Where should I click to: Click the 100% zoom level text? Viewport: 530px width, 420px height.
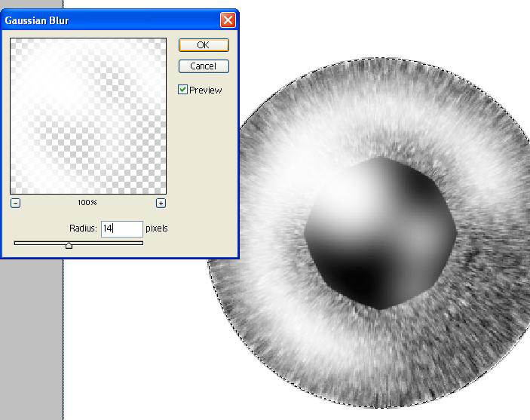coord(87,203)
